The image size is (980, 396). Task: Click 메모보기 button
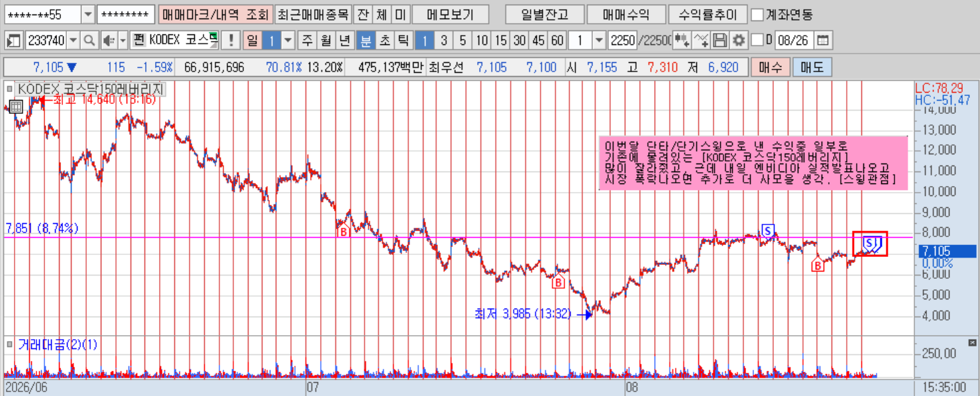(451, 15)
